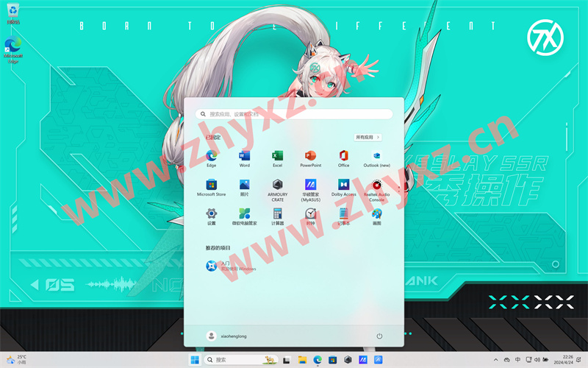Switch the 中 input method indicator
588x368 pixels.
[518, 360]
